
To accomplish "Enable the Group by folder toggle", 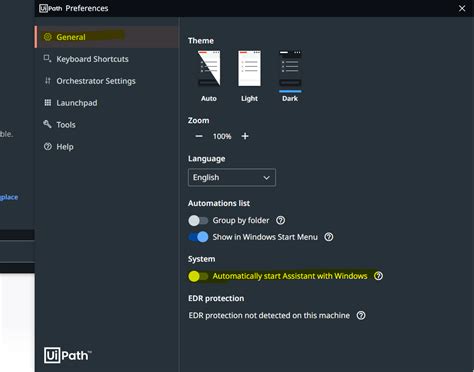I will 198,220.
